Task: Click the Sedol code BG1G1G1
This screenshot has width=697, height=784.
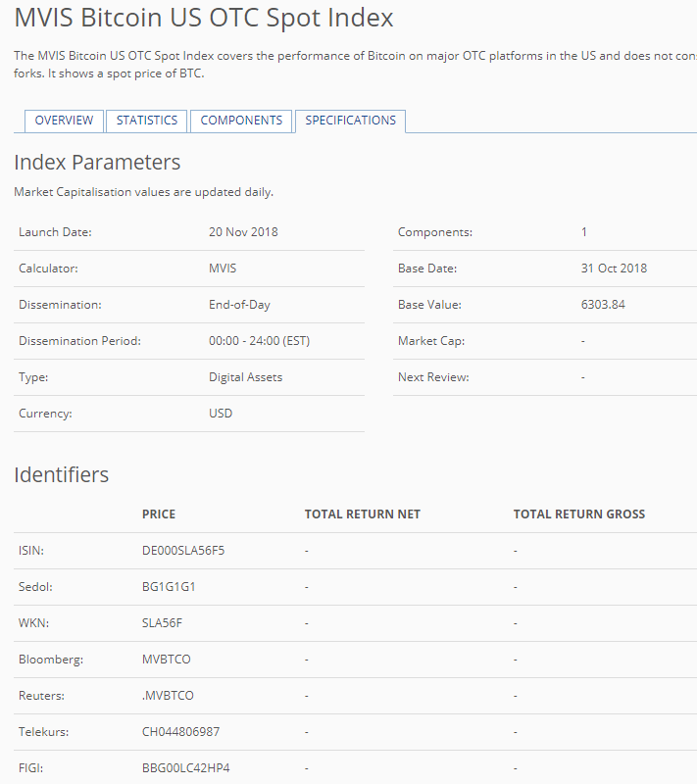Action: point(169,586)
